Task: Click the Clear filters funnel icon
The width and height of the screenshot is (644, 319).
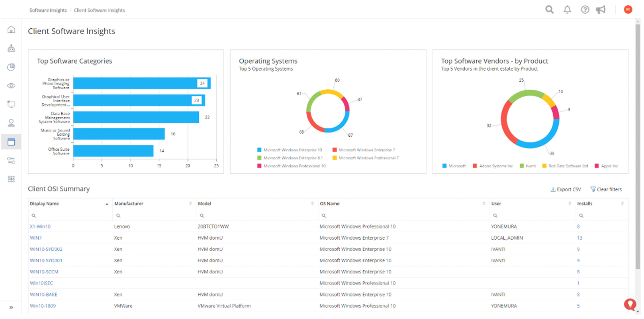Action: [593, 189]
